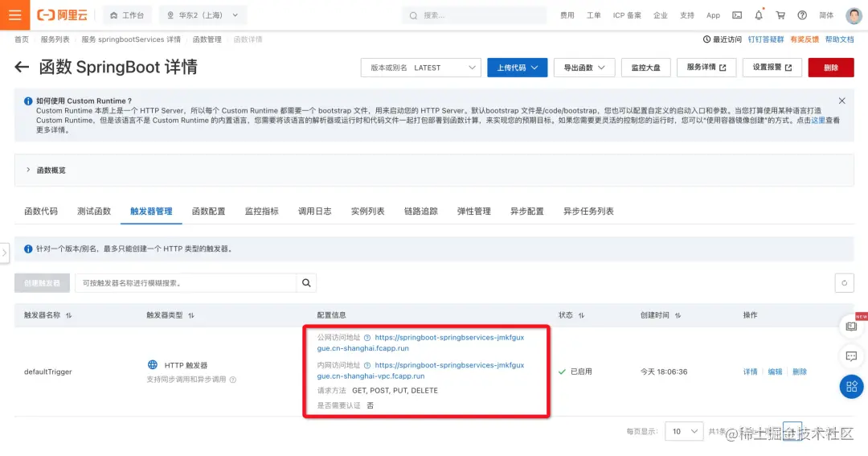Open the 异步配置 tab

coord(527,211)
